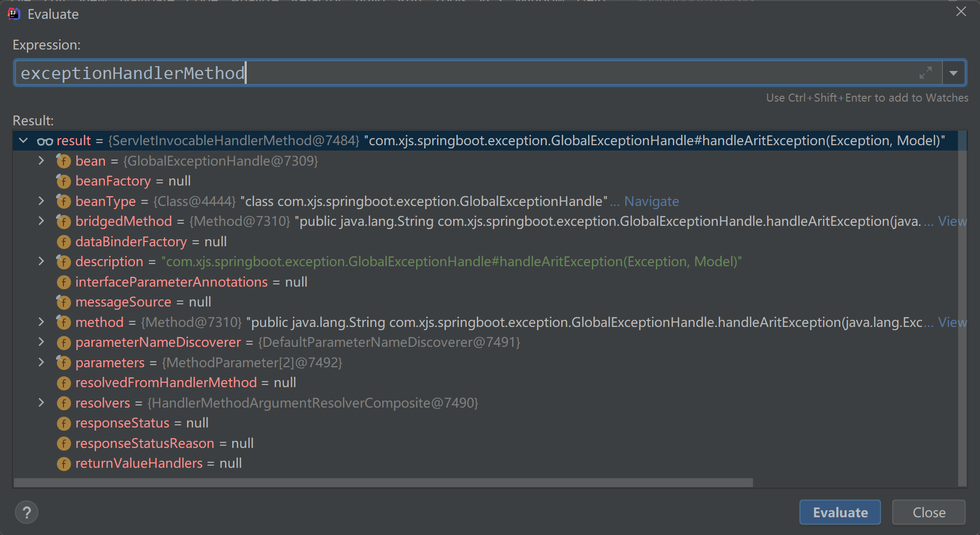Select the 'dataBinderFactory = null' row
Image resolution: width=980 pixels, height=535 pixels.
tap(485, 241)
